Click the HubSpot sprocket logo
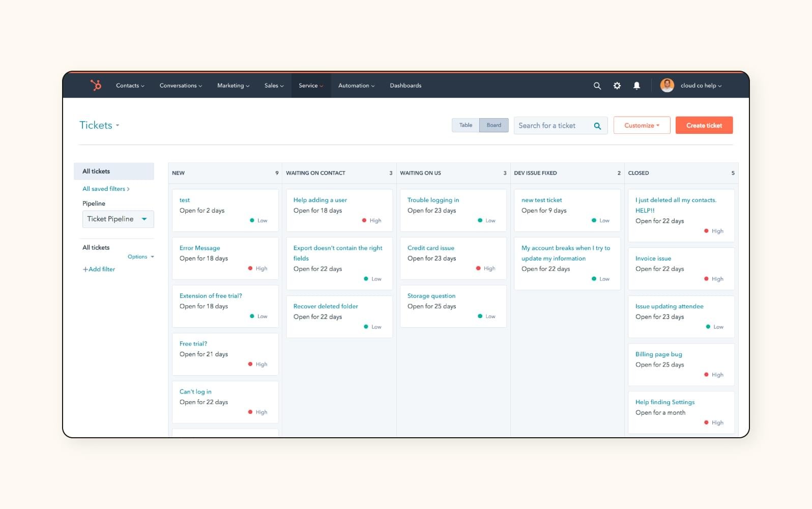 click(x=96, y=86)
